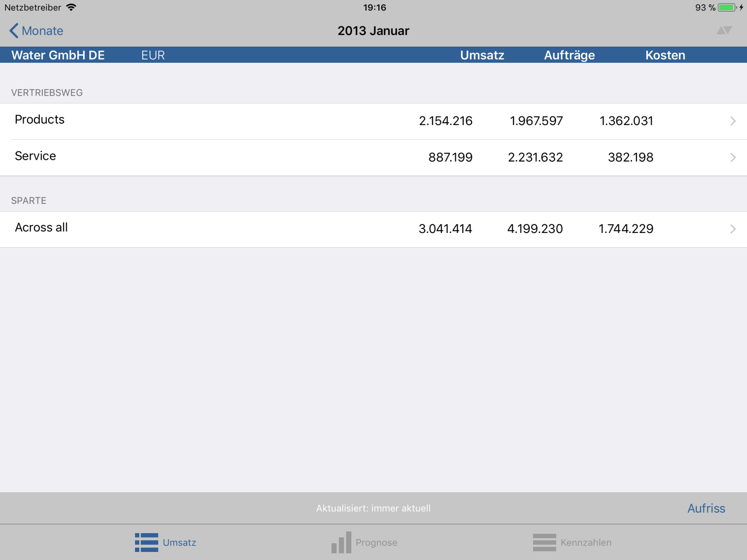
Task: Select the Service row label
Action: pyautogui.click(x=36, y=156)
